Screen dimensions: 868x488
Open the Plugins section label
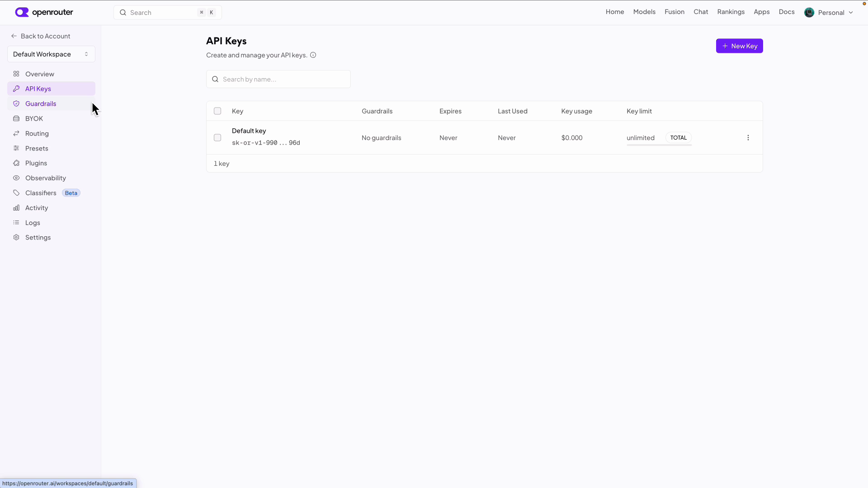[36, 163]
